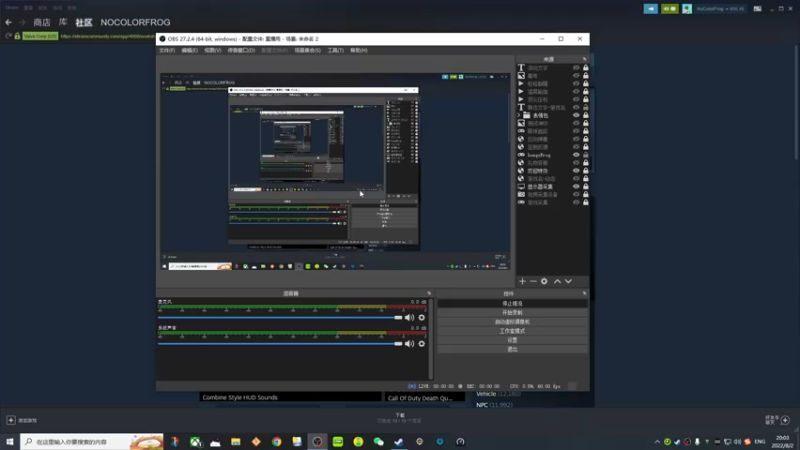
Task: Open the 停靠窗口(D) menu
Action: tap(241, 51)
